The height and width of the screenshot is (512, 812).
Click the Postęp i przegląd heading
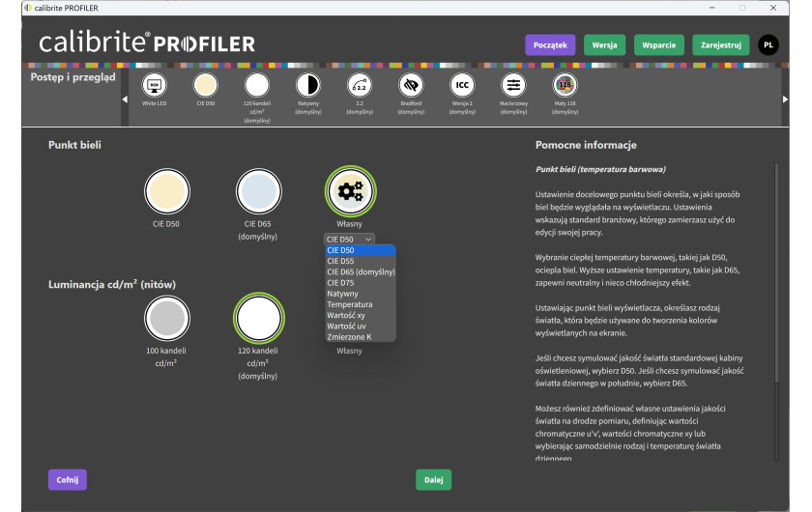73,77
